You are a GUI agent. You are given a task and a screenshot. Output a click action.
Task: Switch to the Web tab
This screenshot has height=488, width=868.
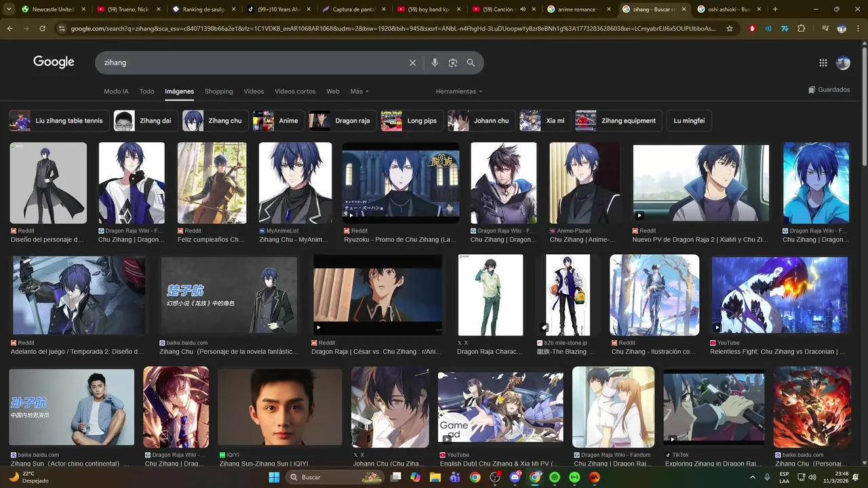pyautogui.click(x=332, y=91)
